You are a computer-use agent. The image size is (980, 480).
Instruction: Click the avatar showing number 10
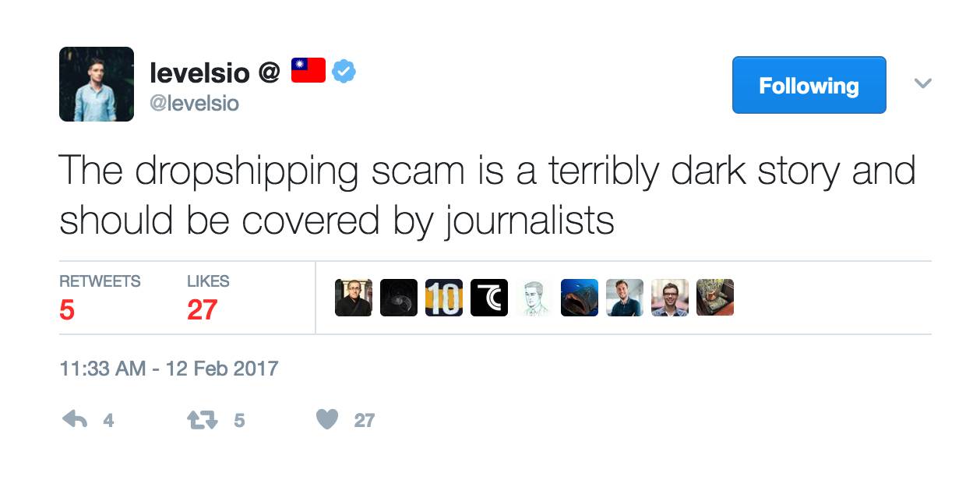click(444, 298)
